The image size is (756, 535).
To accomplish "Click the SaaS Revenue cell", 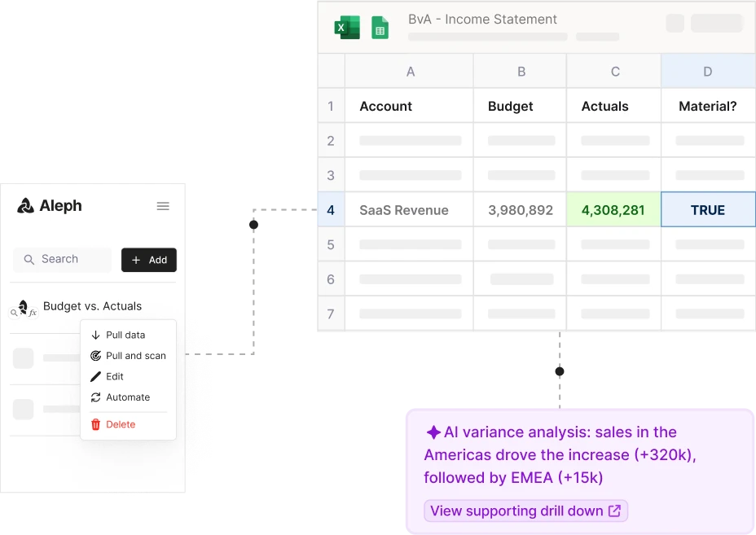I will (409, 210).
